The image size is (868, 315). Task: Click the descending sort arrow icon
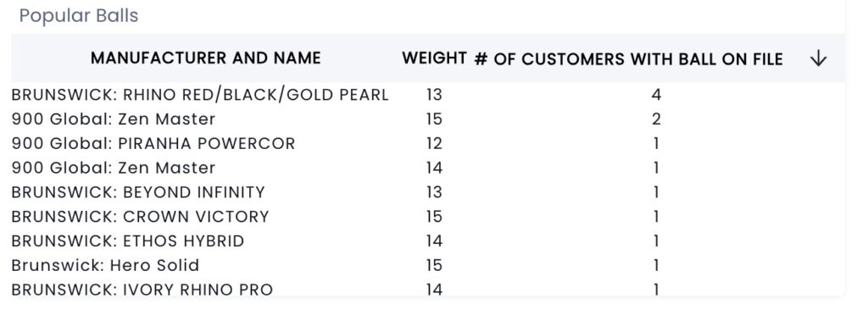(x=818, y=58)
